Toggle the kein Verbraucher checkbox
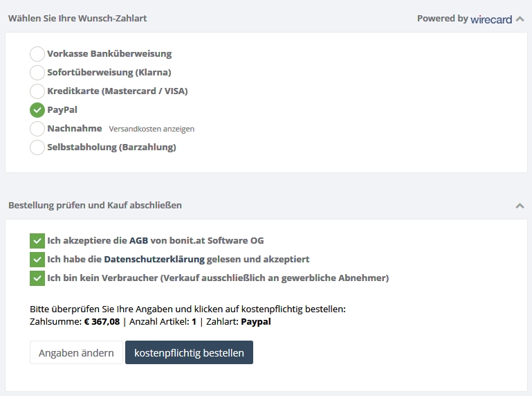532x396 pixels. [x=37, y=278]
